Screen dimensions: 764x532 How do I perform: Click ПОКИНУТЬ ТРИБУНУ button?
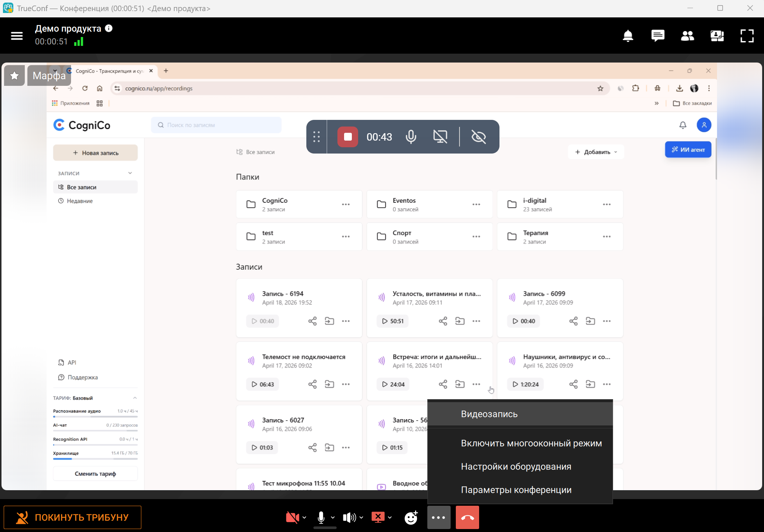point(73,517)
